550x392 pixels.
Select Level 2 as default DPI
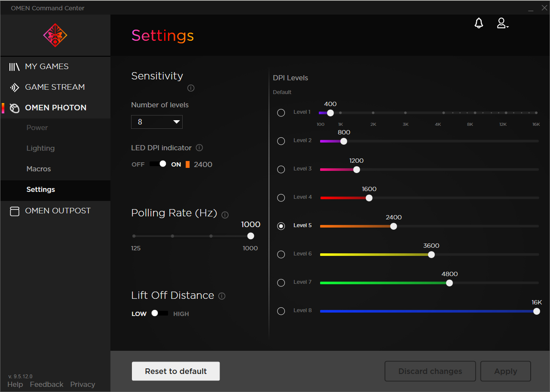(x=281, y=141)
